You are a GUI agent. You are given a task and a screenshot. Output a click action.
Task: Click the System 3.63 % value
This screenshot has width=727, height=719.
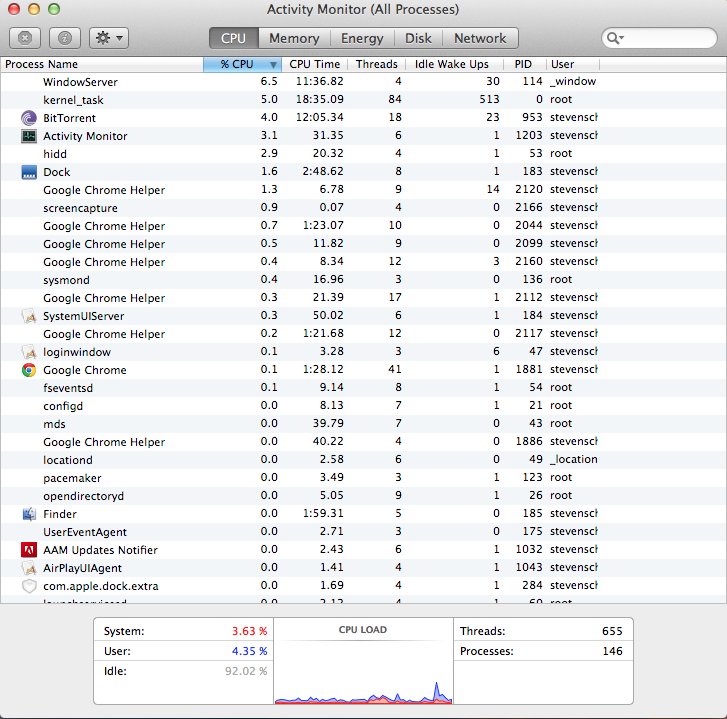(x=249, y=631)
